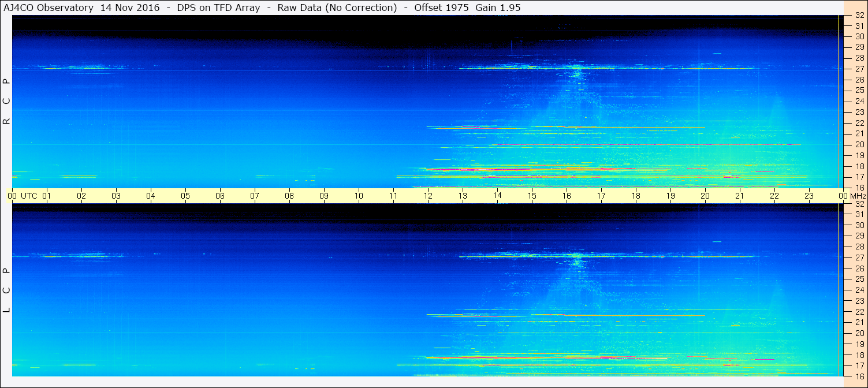Pick the 06 hour mark on the UTC axis

[x=220, y=196]
